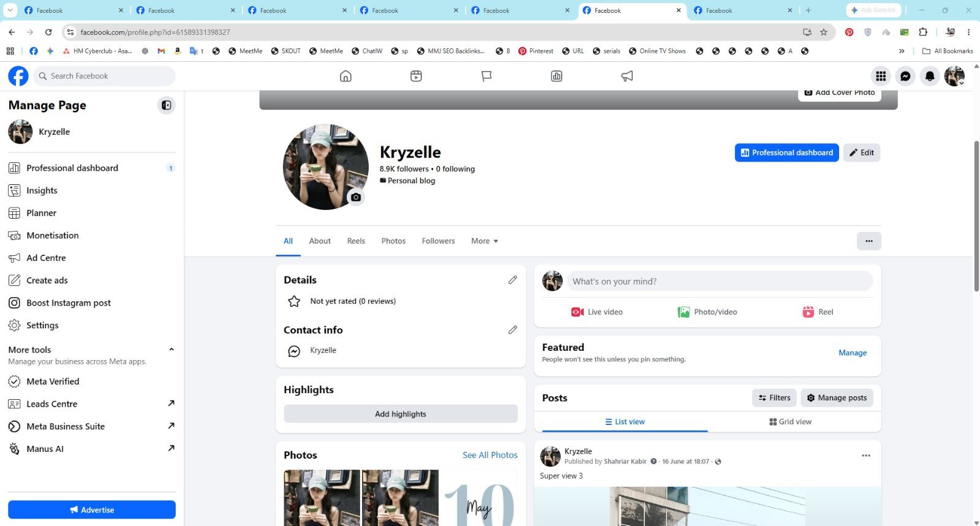Switch posts to List view
The height and width of the screenshot is (526, 980).
tap(625, 421)
